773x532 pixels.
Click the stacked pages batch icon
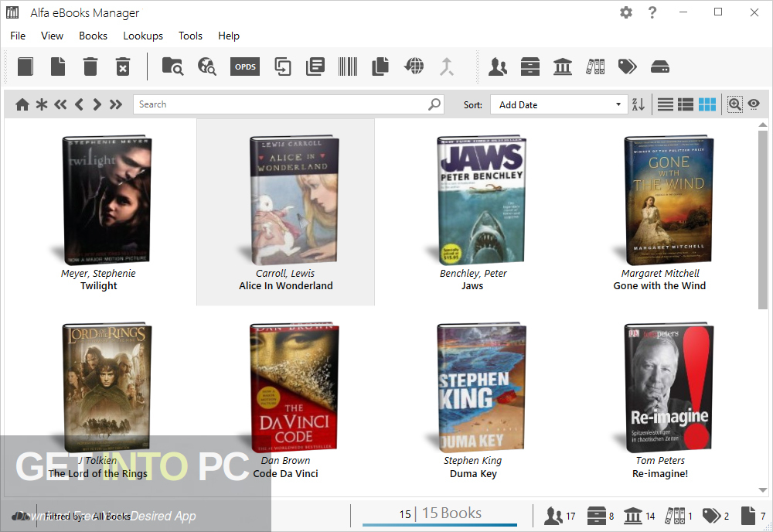click(x=315, y=66)
